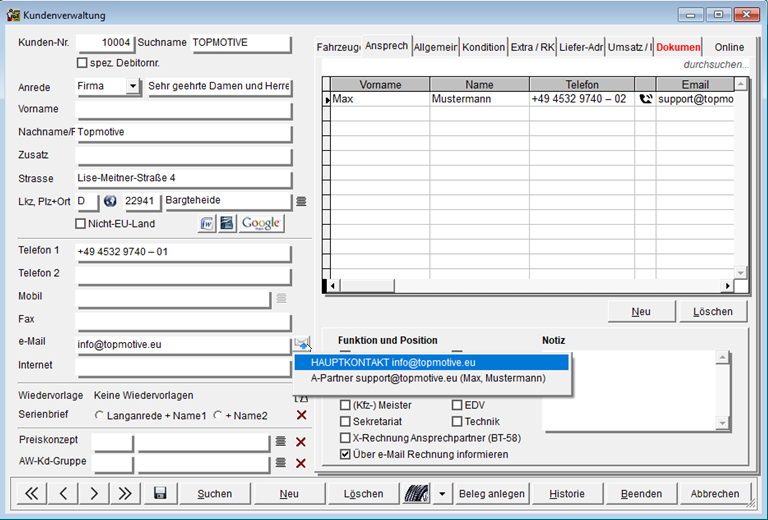Choose HAUPTKONTAKT info@topmotive.eu entry

click(432, 362)
